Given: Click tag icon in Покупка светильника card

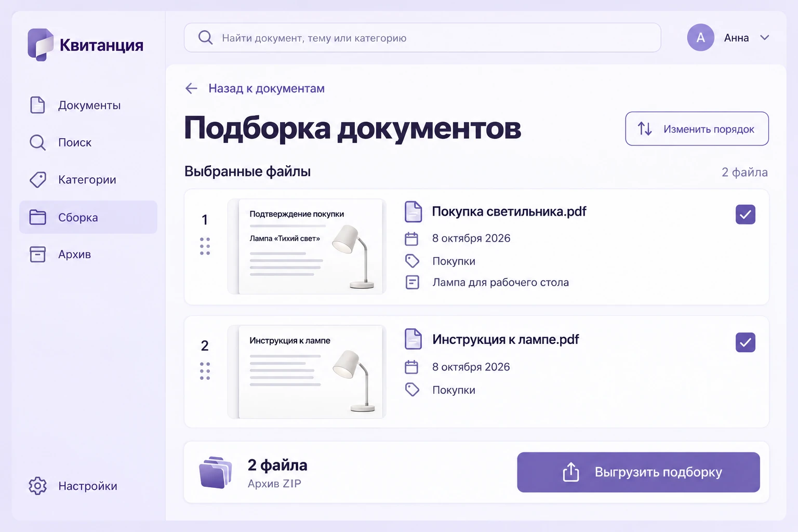Looking at the screenshot, I should pyautogui.click(x=412, y=261).
